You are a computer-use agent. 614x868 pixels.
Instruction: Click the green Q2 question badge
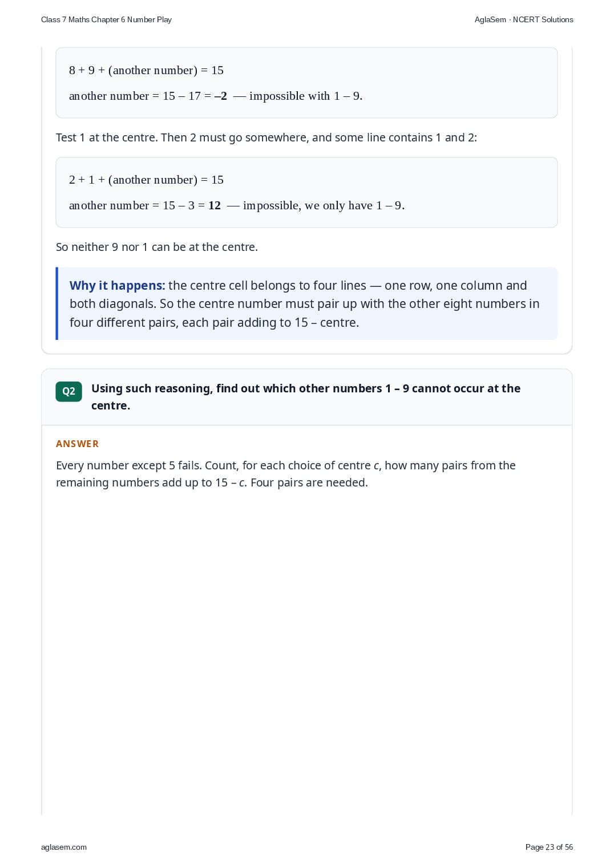tap(68, 391)
